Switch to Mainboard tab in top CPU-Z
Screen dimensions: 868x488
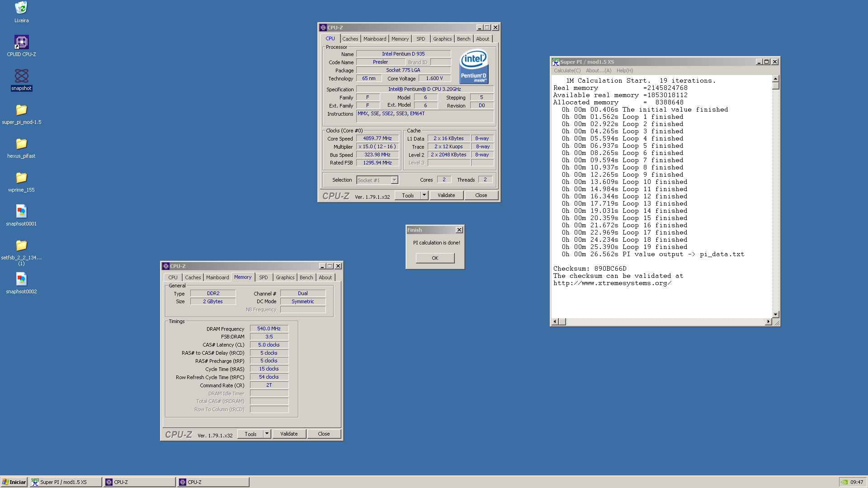pos(375,39)
